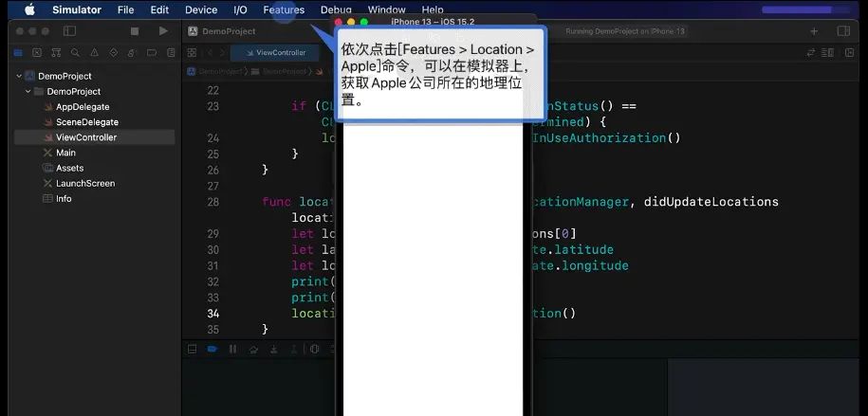Open the Debug navigator
The image size is (868, 416).
tap(132, 53)
